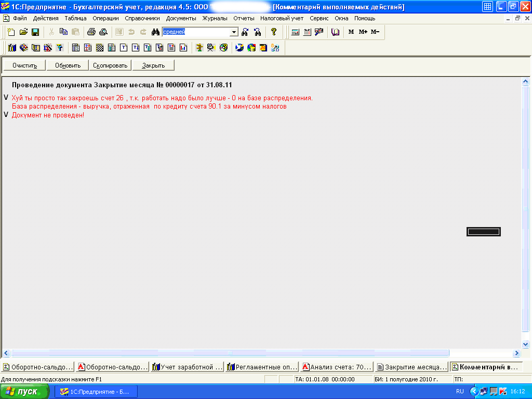Screen dimensions: 532x399
Task: Click the M memory button
Action: pyautogui.click(x=351, y=32)
